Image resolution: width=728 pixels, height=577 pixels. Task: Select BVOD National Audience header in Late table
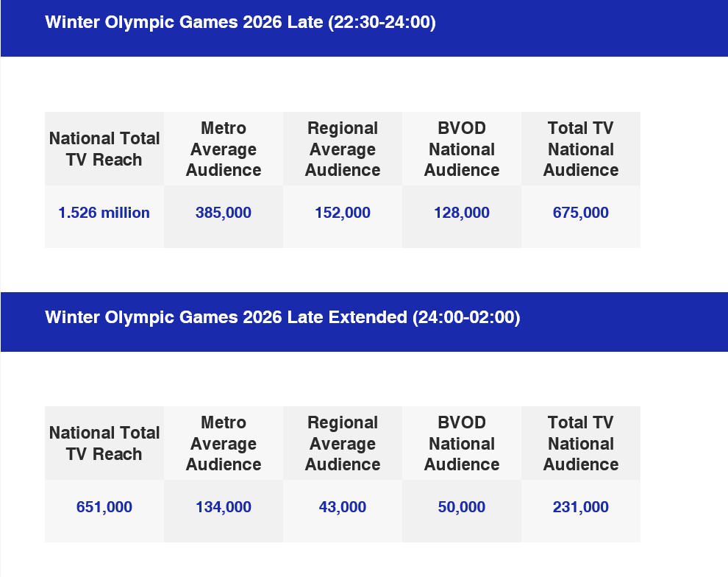[462, 149]
